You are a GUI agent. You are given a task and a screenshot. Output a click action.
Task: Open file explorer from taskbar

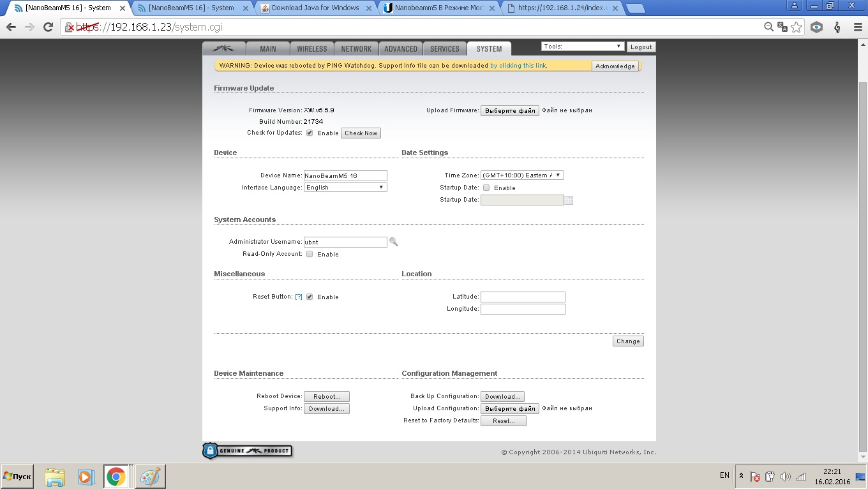pyautogui.click(x=55, y=477)
